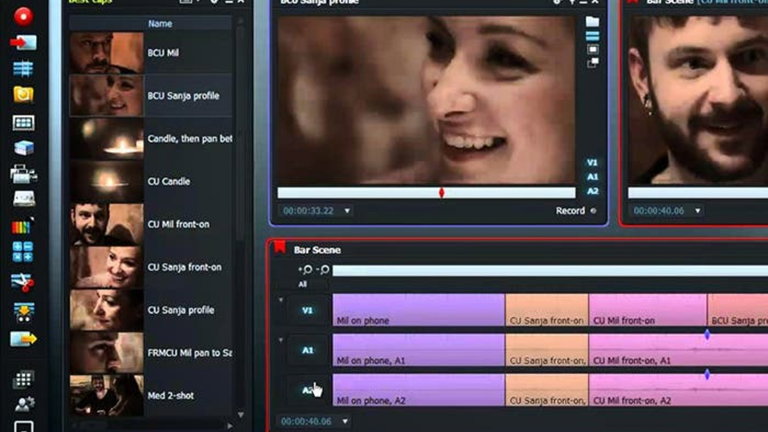This screenshot has width=768, height=432.
Task: Click the record viewer scrub bar
Action: click(x=698, y=193)
